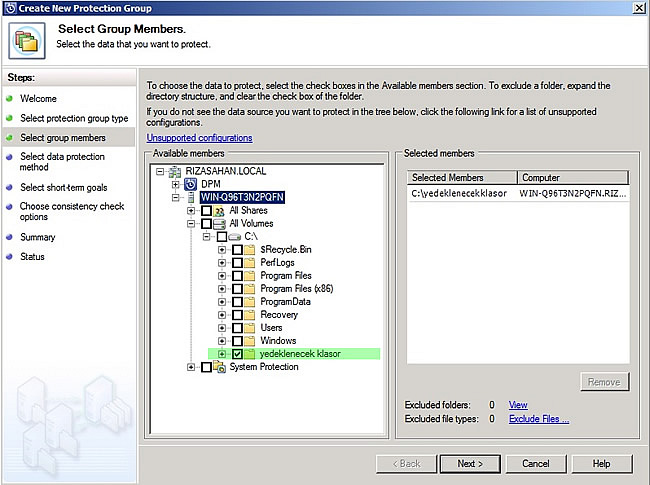Uncheck the yedeklenecek klasor checkbox

click(237, 354)
